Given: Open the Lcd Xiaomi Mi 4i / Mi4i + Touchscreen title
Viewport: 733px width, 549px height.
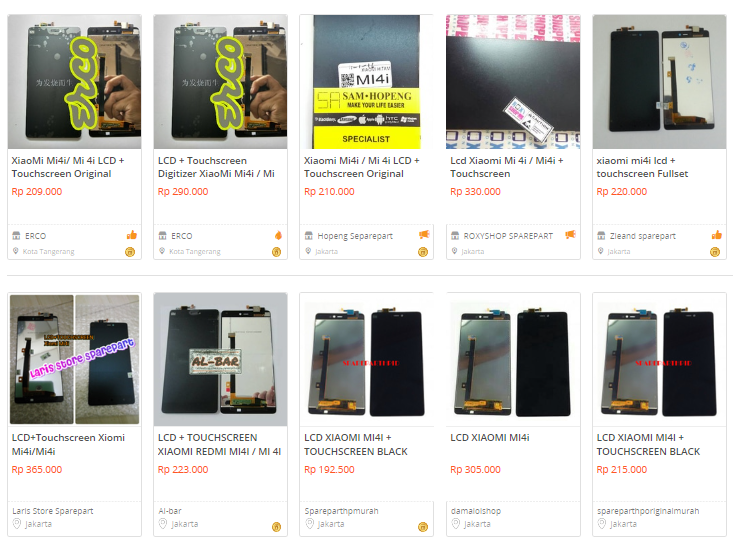Looking at the screenshot, I should tap(507, 167).
